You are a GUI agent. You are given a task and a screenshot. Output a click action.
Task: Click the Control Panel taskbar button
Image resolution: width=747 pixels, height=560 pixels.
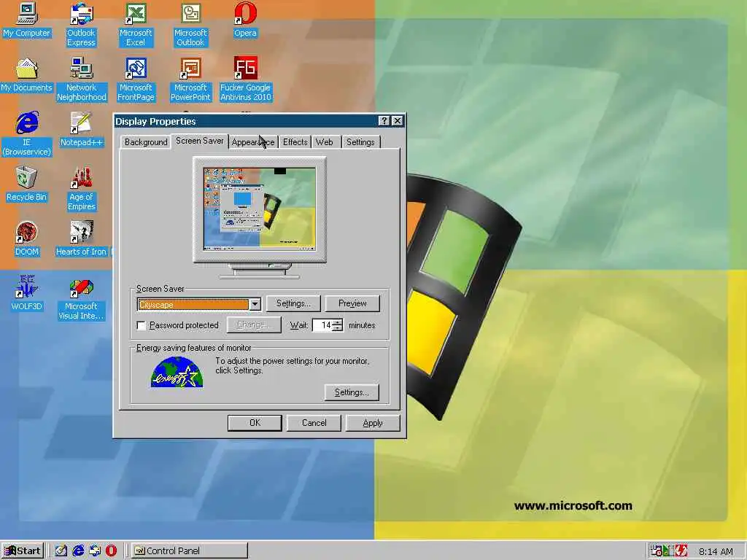click(190, 551)
